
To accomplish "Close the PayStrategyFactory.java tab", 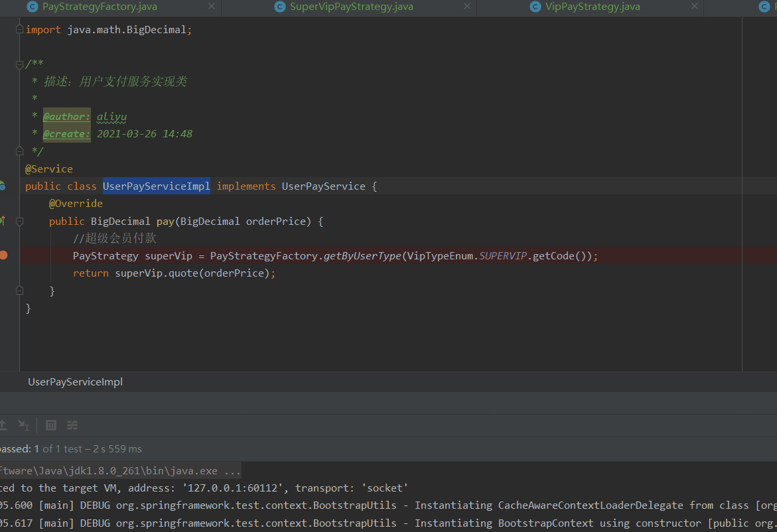I will click(x=212, y=6).
